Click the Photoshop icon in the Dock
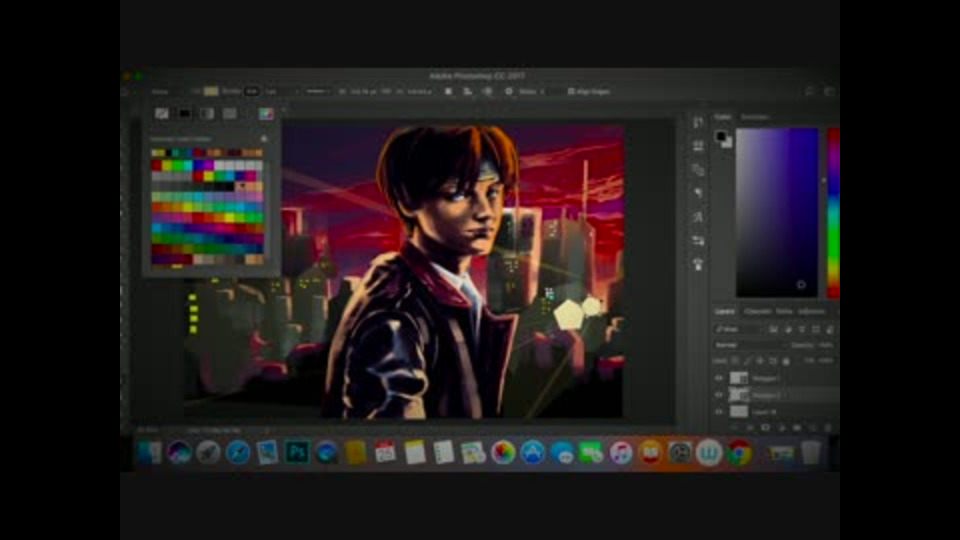The height and width of the screenshot is (540, 960). [x=297, y=453]
